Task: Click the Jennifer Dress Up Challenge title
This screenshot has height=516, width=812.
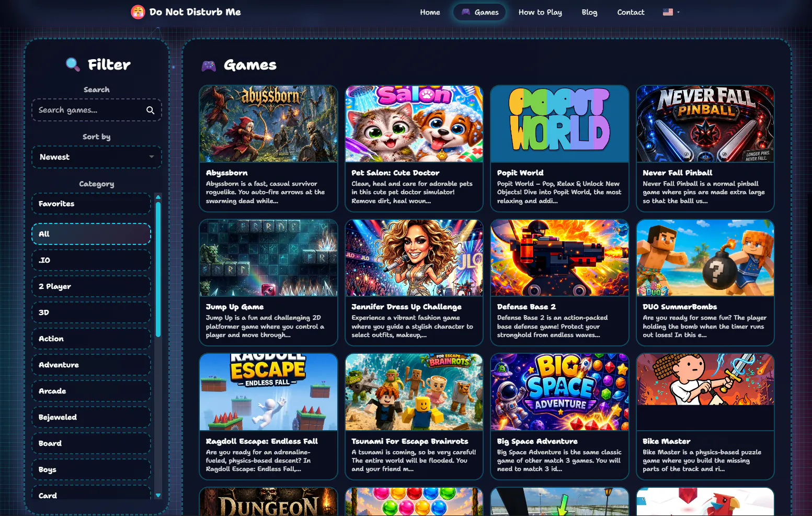Action: (406, 307)
